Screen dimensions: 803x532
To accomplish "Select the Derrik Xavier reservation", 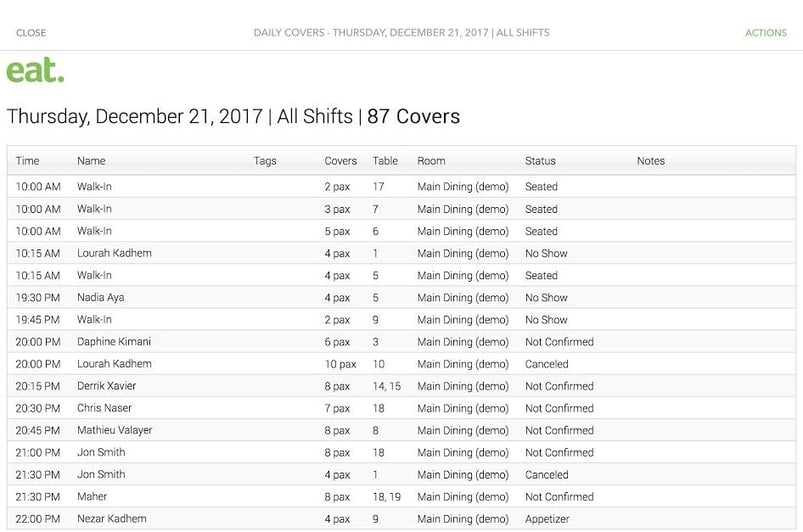I will pos(402,386).
